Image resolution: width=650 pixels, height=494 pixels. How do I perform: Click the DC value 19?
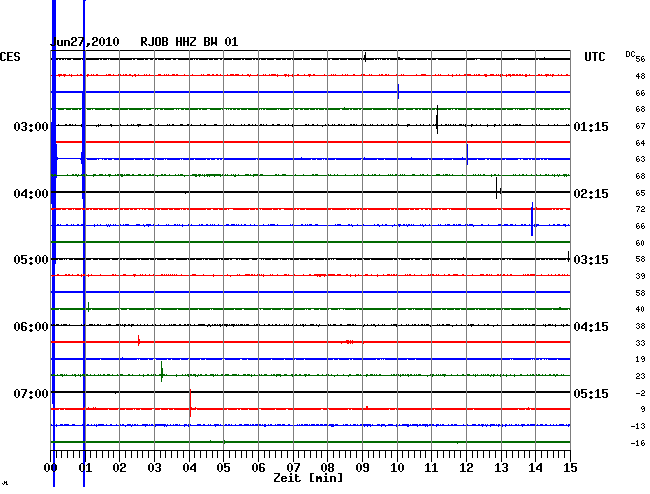[640, 359]
